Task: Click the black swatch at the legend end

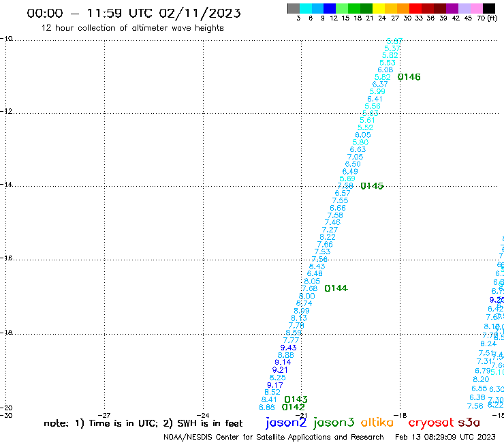Action: [488, 8]
